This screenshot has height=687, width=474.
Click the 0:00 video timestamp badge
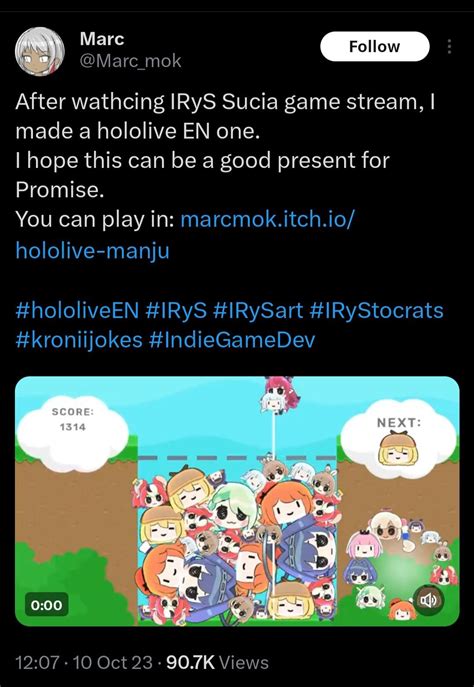coord(46,605)
